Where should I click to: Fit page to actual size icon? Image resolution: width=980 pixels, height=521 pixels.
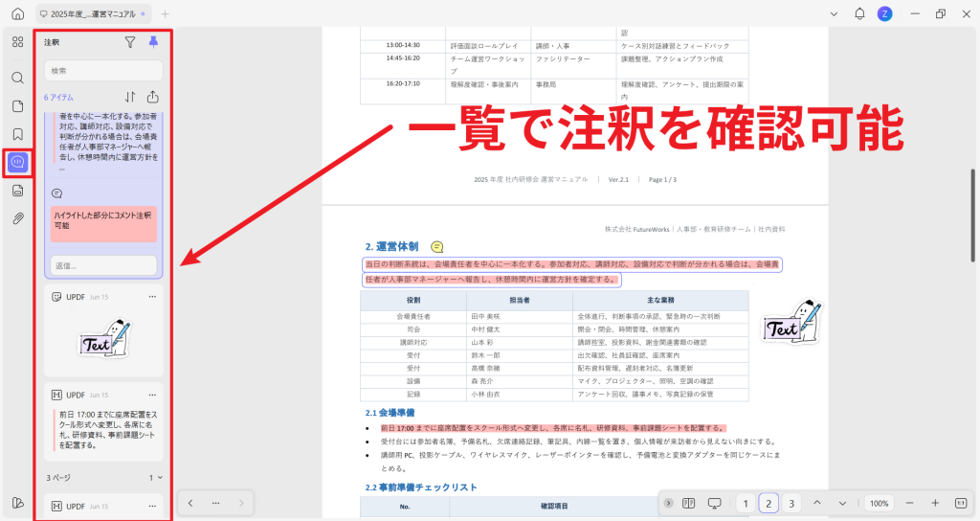961,503
